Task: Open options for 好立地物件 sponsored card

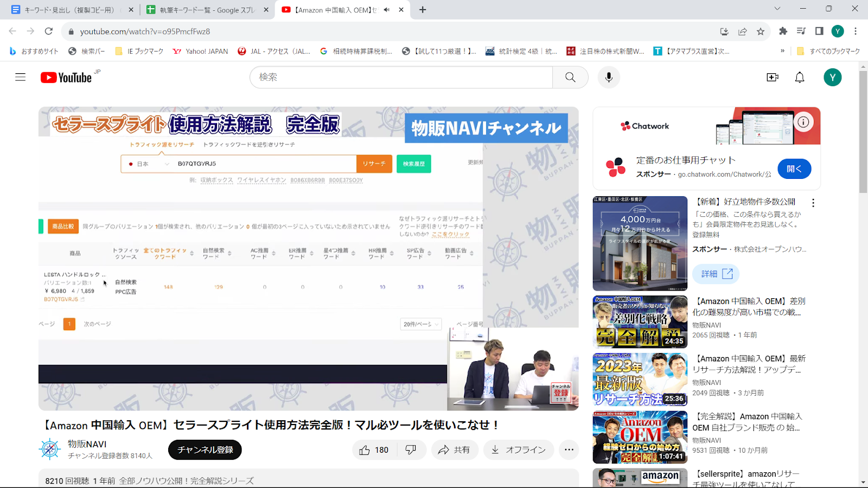Action: coord(813,203)
